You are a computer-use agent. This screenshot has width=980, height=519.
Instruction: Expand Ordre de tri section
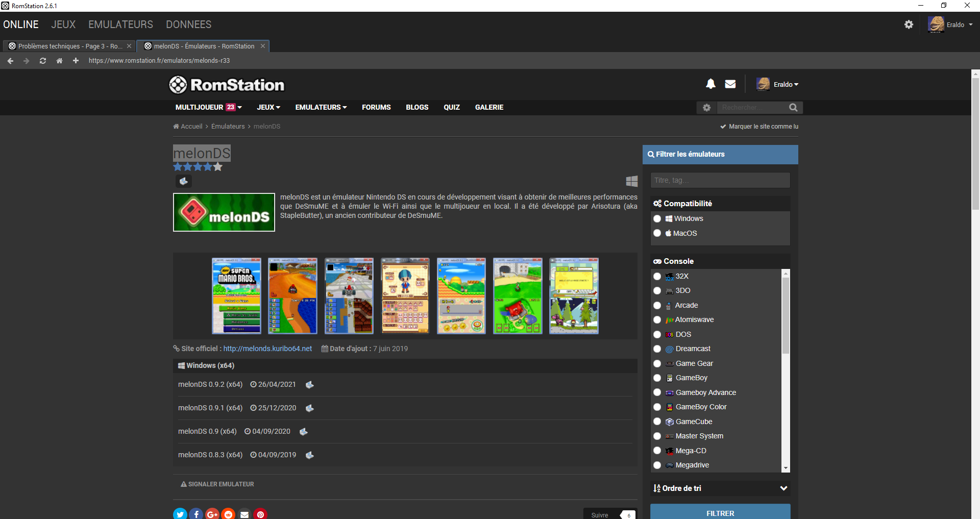[720, 488]
